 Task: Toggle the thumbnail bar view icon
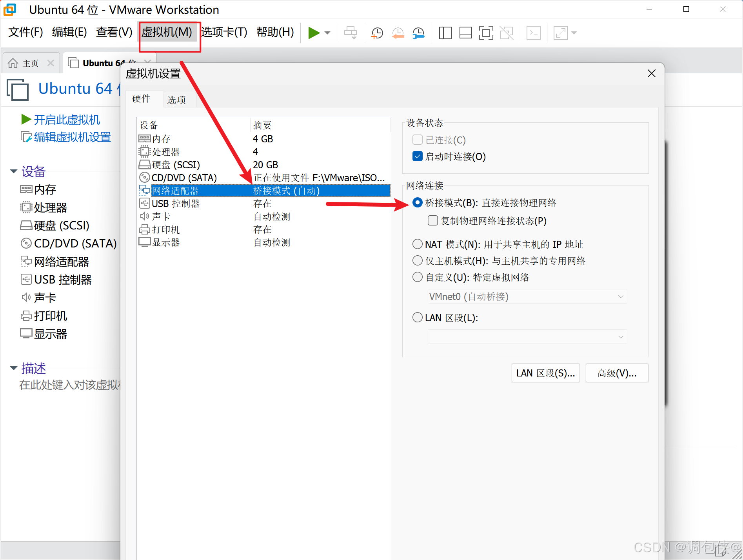(465, 33)
